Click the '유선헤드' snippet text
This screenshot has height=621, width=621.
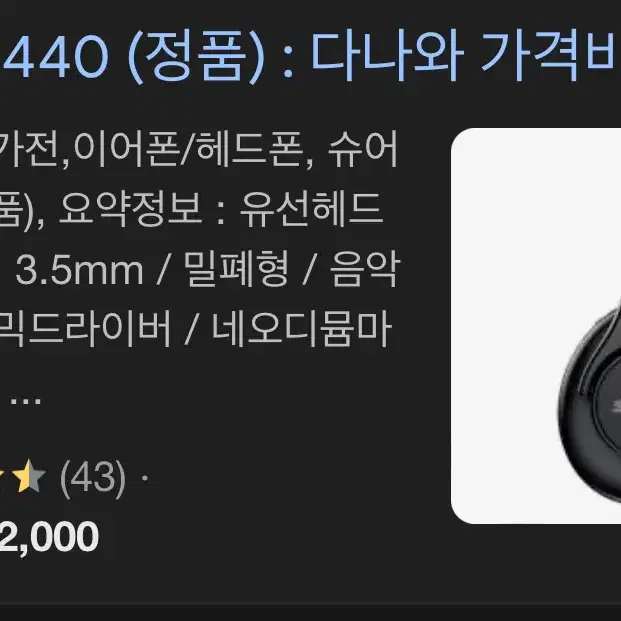click(x=312, y=209)
